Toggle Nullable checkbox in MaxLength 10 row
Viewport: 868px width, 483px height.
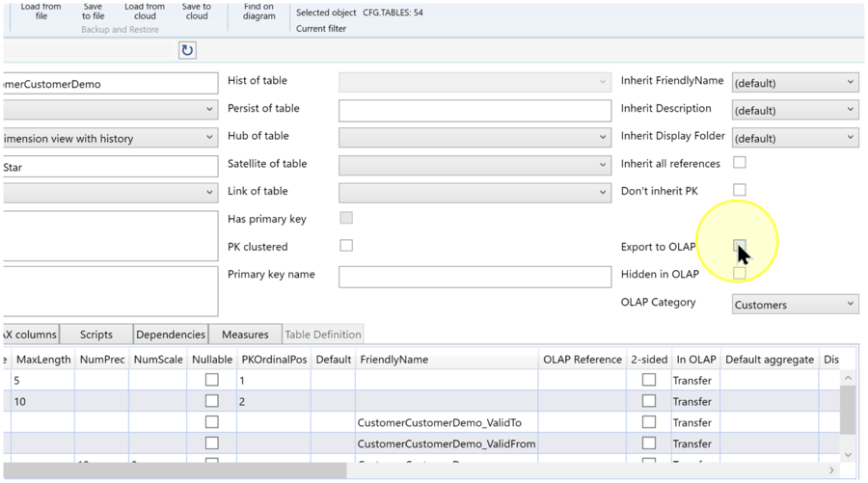click(211, 401)
